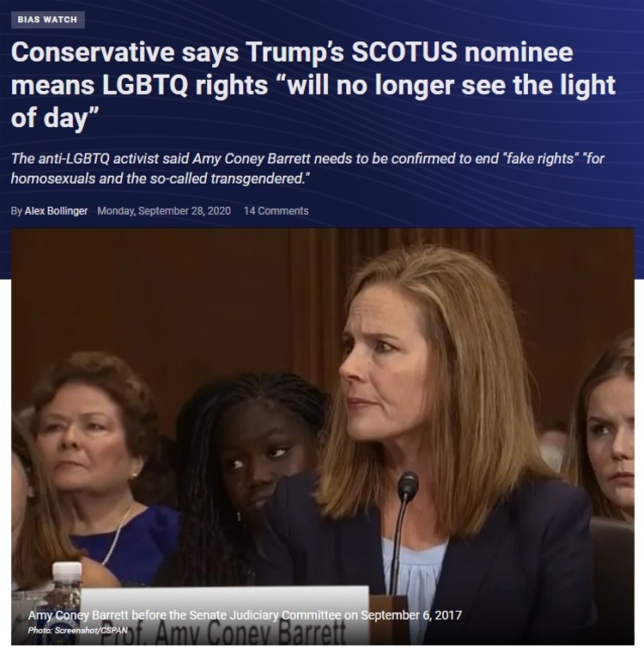This screenshot has width=644, height=654.
Task: Click the Monday, September 28, 2020 date
Action: tap(164, 211)
